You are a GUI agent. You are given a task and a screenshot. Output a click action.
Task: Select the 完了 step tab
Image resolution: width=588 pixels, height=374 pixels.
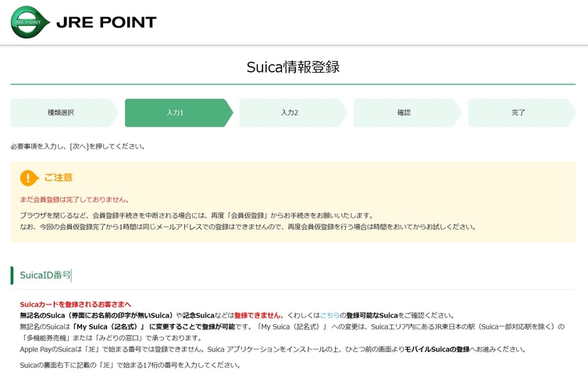522,112
